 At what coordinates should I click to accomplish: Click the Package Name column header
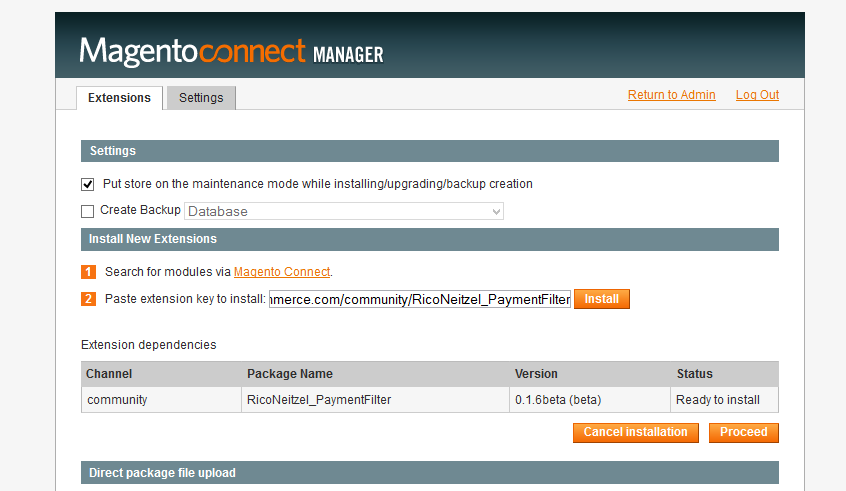click(x=375, y=374)
